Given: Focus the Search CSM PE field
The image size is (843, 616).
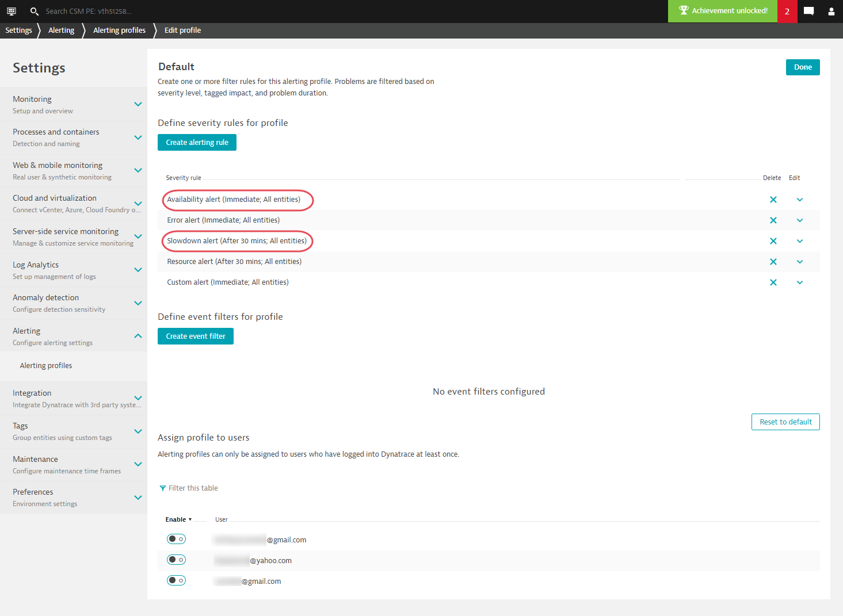Looking at the screenshot, I should click(89, 11).
